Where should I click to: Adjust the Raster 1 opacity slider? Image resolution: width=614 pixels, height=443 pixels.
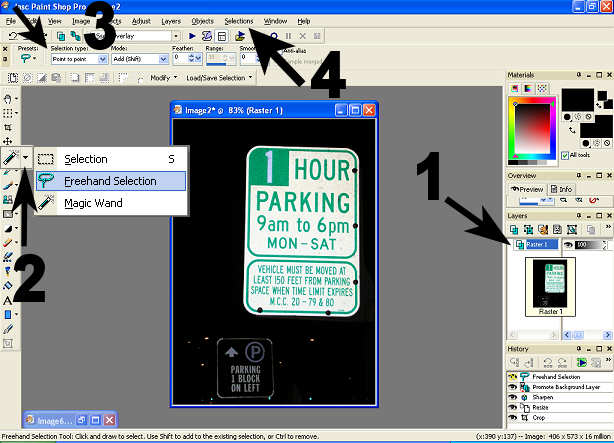click(591, 245)
